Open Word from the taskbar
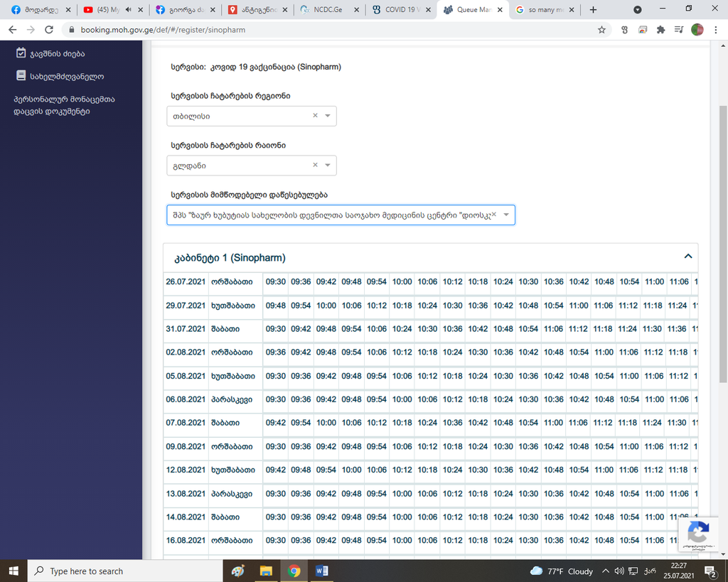Image resolution: width=728 pixels, height=582 pixels. tap(321, 571)
